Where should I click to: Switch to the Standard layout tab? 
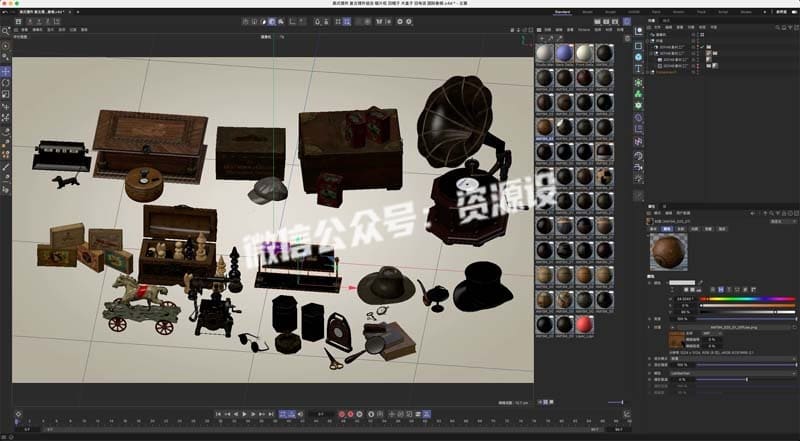(562, 12)
